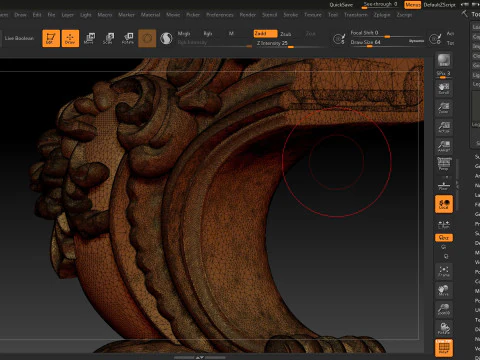Image resolution: width=480 pixels, height=360 pixels.
Task: Select the Draw mode icon
Action: click(x=70, y=38)
